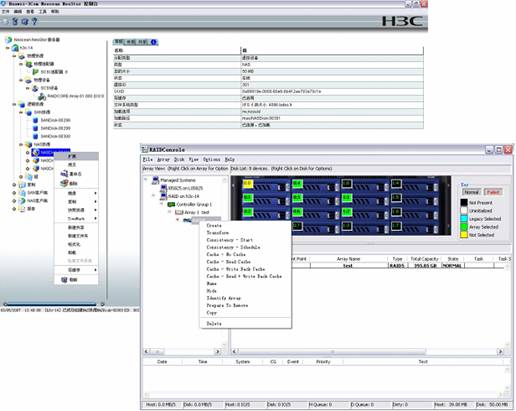Select green disk slot 0:2
516x411 pixels.
(248, 212)
